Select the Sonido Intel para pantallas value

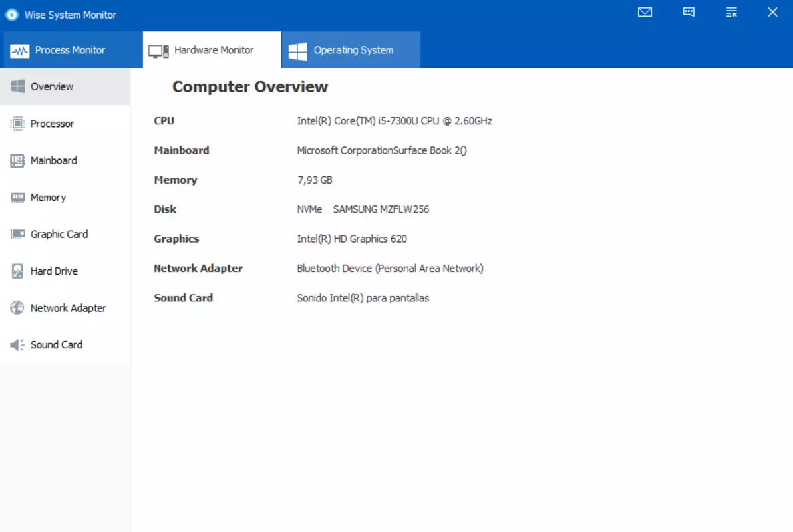(363, 298)
